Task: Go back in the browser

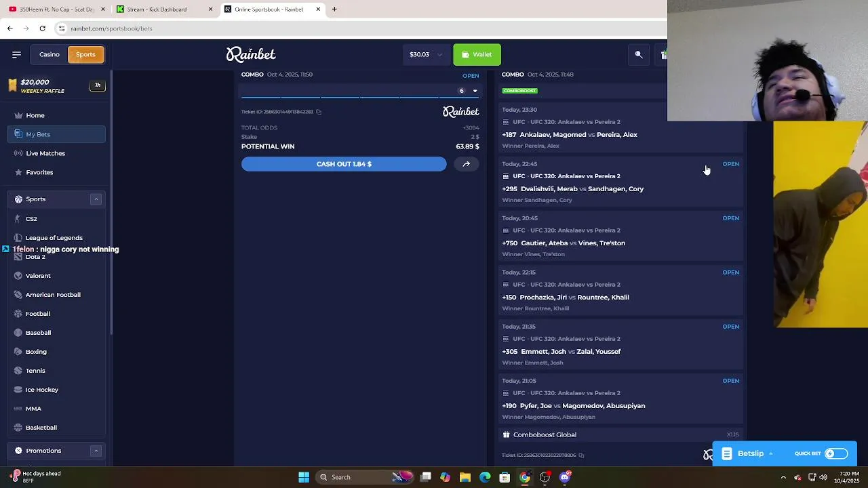Action: pos(9,28)
